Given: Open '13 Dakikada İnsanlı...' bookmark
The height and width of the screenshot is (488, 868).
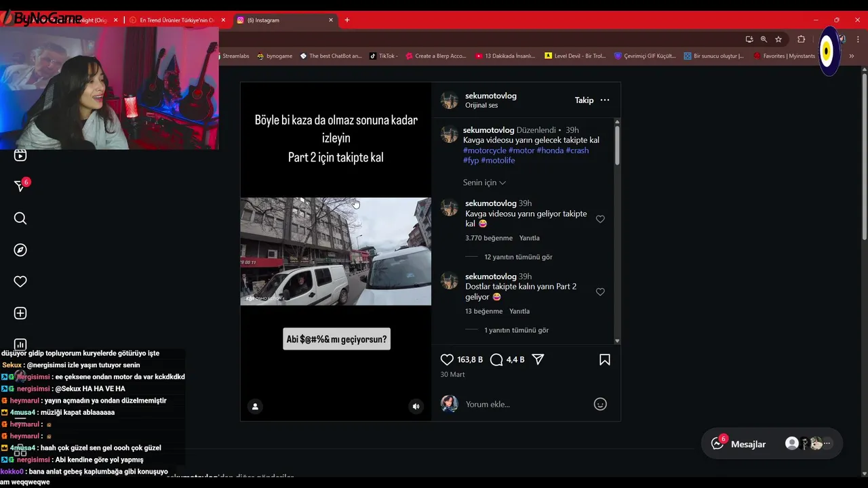Looking at the screenshot, I should (x=505, y=56).
